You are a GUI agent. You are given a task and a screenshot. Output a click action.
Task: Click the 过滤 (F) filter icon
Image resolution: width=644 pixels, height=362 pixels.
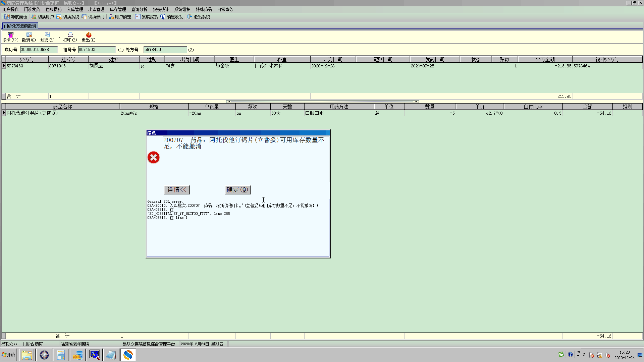47,35
